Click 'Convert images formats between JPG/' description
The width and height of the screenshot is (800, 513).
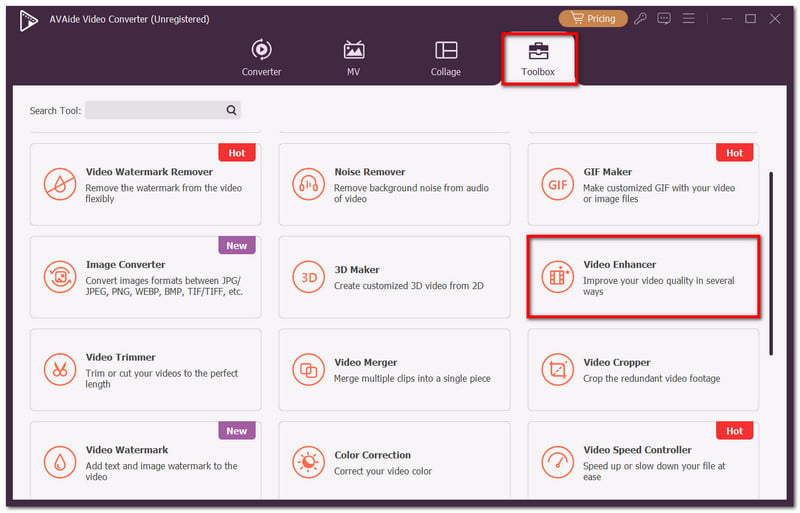[164, 286]
